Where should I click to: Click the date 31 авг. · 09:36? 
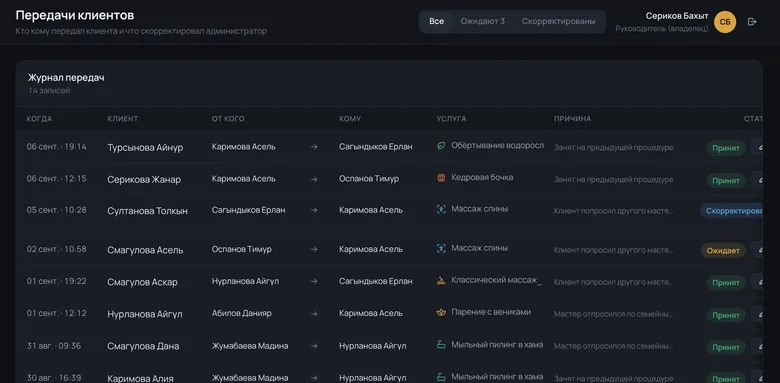click(54, 346)
